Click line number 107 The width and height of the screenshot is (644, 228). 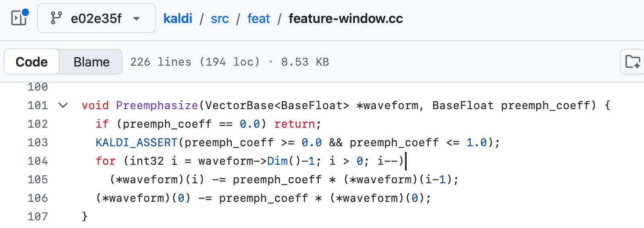coord(38,217)
